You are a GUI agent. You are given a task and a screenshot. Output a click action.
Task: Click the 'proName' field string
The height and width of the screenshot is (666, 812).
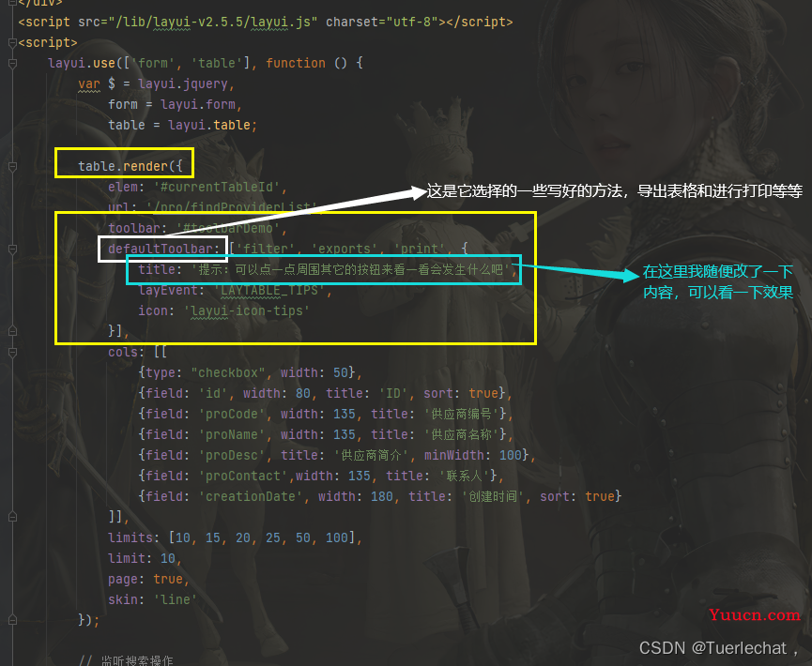232,435
